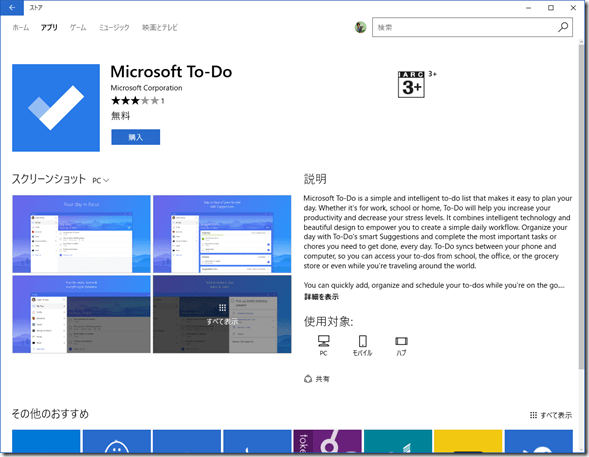Click the モバイル device icon
This screenshot has width=589, height=457.
point(362,345)
